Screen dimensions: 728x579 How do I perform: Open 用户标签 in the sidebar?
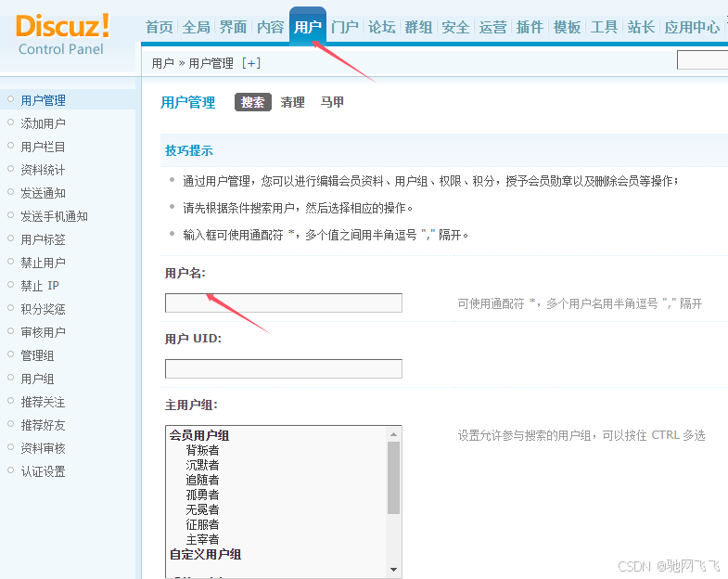(44, 239)
